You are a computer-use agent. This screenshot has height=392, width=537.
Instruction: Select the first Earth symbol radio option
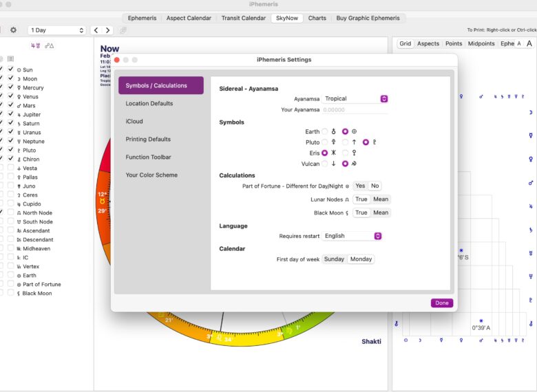[x=325, y=131]
